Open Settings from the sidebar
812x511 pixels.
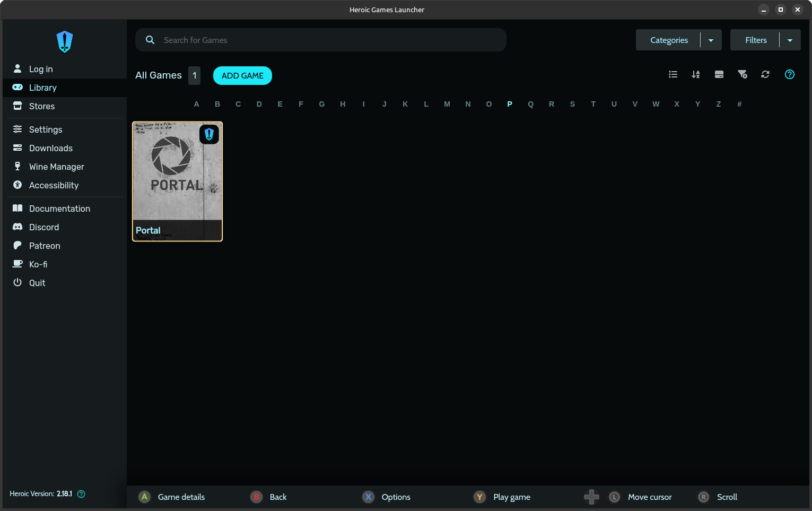[65, 129]
